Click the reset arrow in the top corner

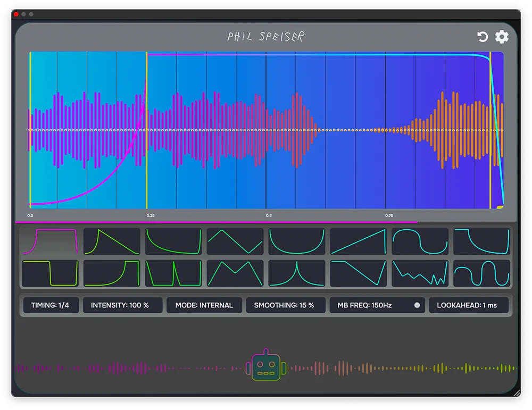(x=482, y=37)
